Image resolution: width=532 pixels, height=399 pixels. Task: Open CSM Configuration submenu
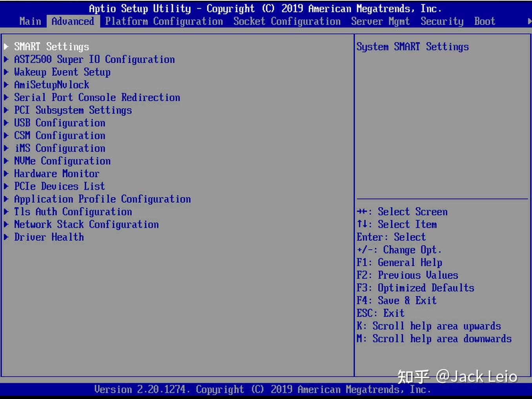(60, 135)
